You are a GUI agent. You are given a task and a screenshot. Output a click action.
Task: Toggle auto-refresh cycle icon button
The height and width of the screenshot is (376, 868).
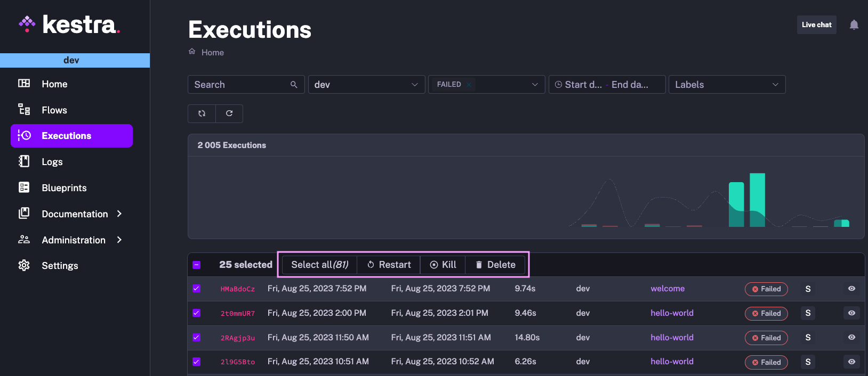202,113
